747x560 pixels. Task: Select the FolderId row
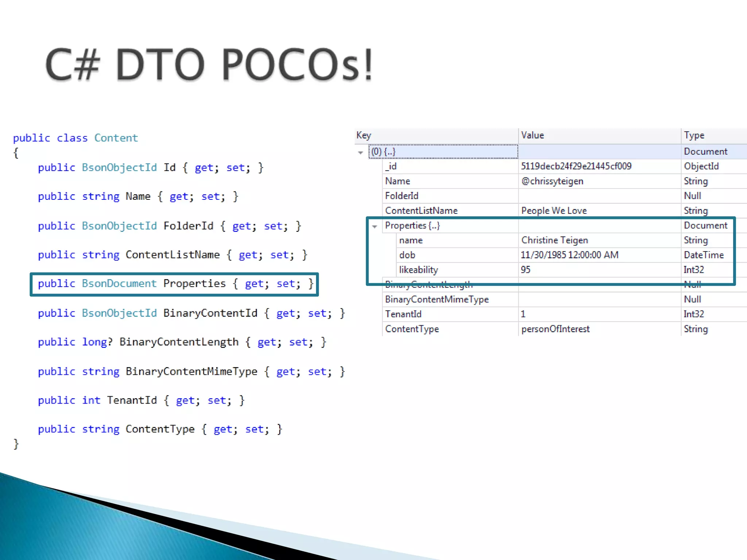point(402,196)
